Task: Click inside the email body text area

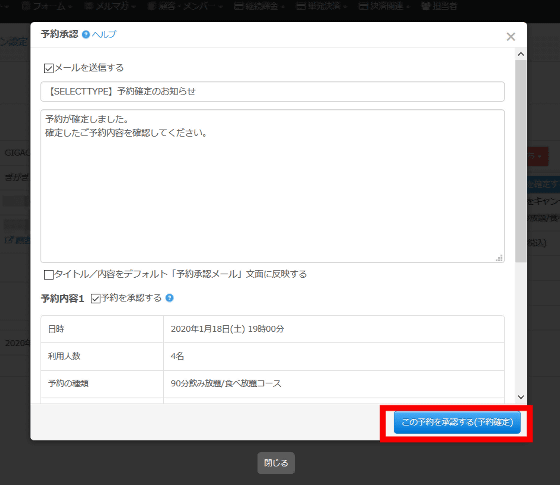Action: click(272, 186)
